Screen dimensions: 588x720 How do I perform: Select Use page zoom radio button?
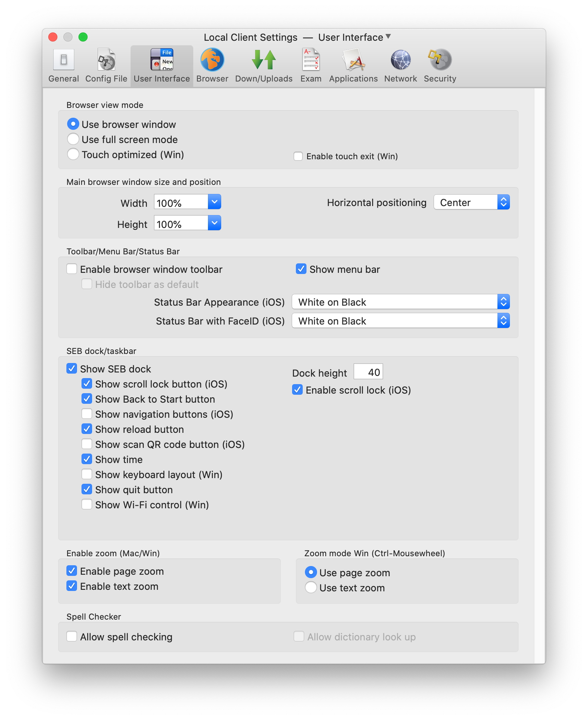[311, 572]
